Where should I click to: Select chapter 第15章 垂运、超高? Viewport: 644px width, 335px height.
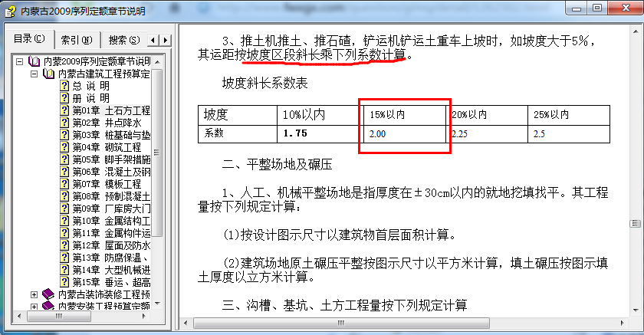[111, 282]
